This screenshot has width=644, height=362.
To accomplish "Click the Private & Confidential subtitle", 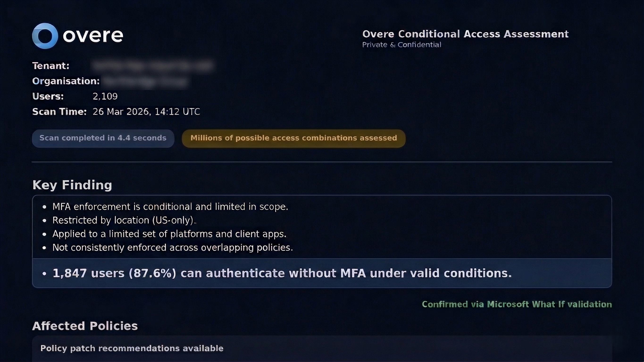I will click(401, 45).
